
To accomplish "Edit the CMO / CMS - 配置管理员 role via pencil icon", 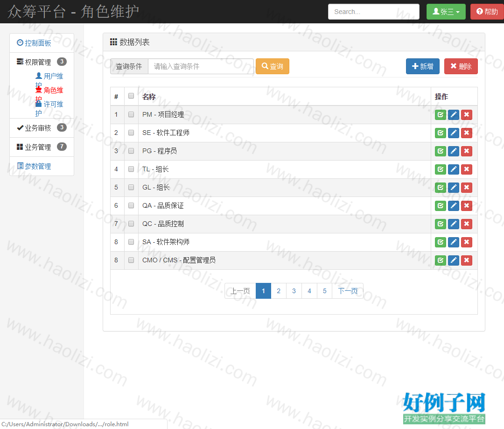I will click(454, 260).
